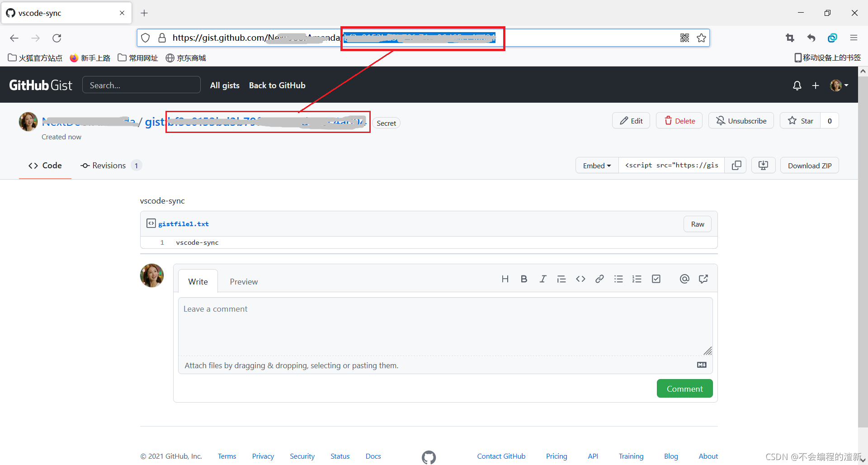Viewport: 868px width, 465px height.
Task: Click the shield tracking protection icon
Action: pyautogui.click(x=146, y=38)
